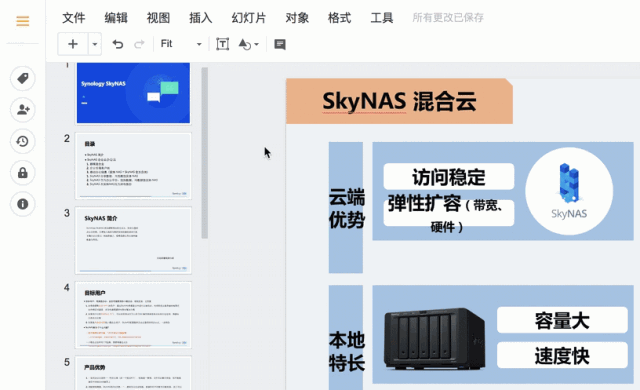This screenshot has height=390, width=640.
Task: Insert a comment from toolbar
Action: (280, 44)
